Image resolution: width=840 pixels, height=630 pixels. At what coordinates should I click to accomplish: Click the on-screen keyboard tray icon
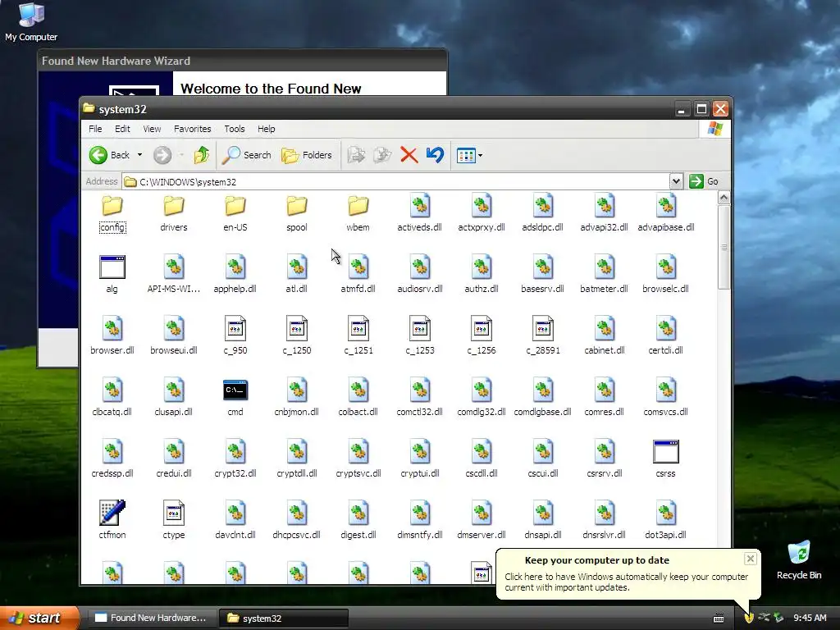point(719,619)
